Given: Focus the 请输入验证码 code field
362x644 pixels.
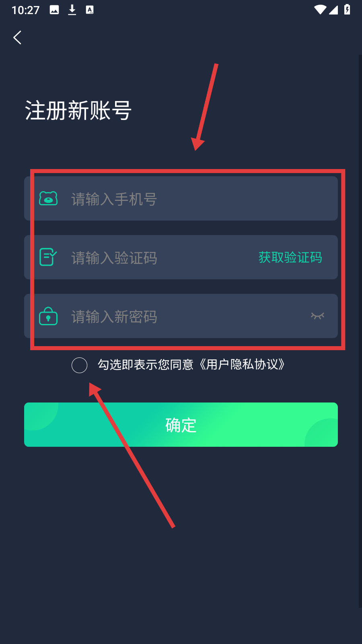Looking at the screenshot, I should tap(161, 257).
